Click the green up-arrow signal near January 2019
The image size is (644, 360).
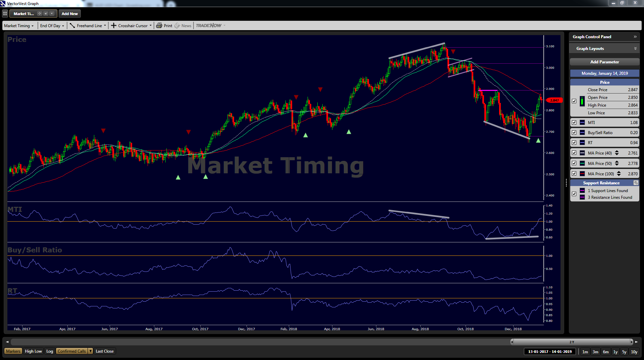(x=538, y=141)
